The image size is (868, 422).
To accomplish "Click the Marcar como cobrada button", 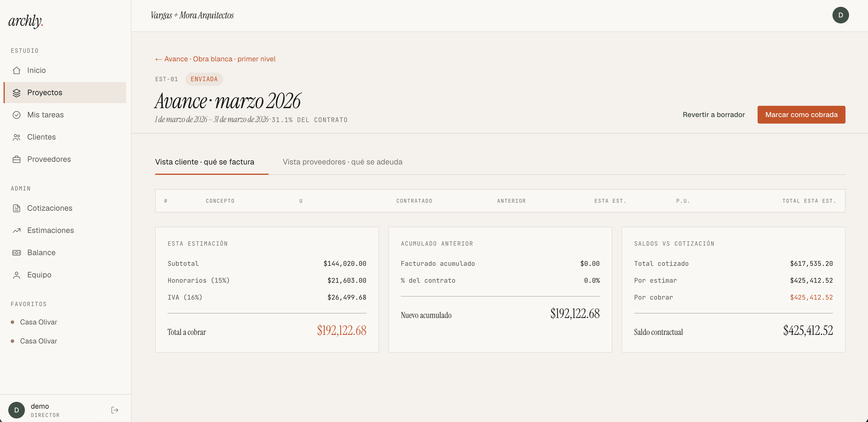I will [801, 115].
